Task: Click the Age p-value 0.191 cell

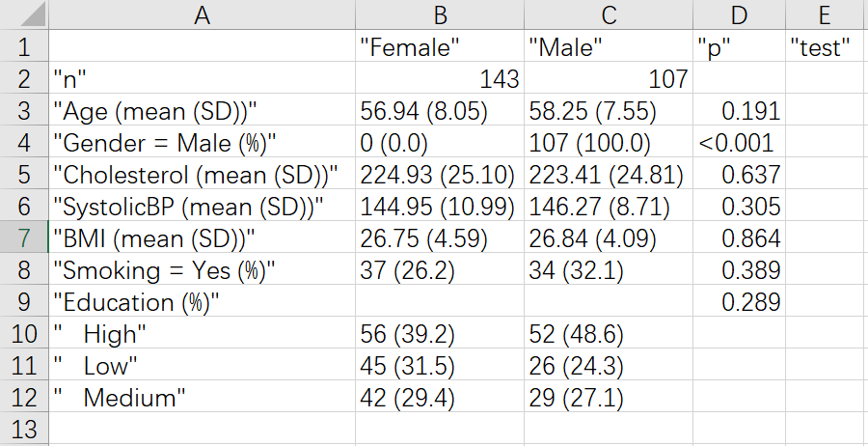Action: (739, 111)
